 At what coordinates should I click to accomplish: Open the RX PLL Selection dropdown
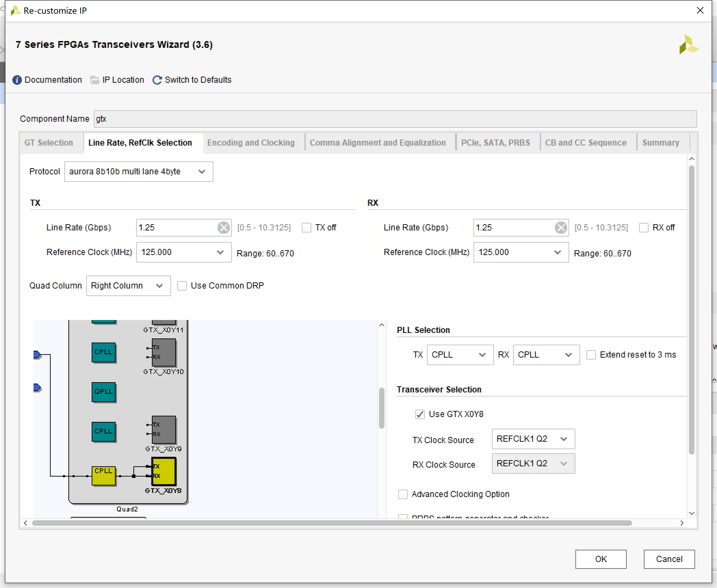pyautogui.click(x=546, y=355)
